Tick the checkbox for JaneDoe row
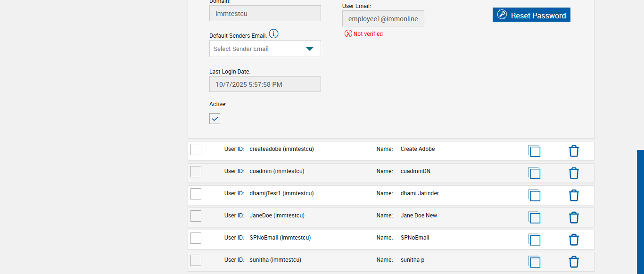This screenshot has width=644, height=274. tap(196, 216)
